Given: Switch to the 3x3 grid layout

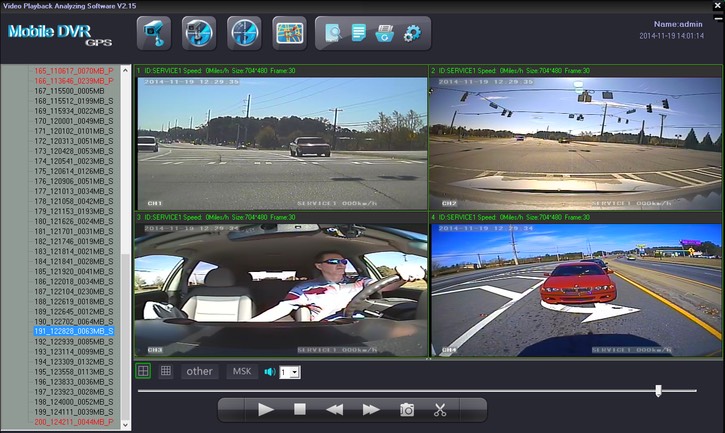Looking at the screenshot, I should (x=166, y=371).
